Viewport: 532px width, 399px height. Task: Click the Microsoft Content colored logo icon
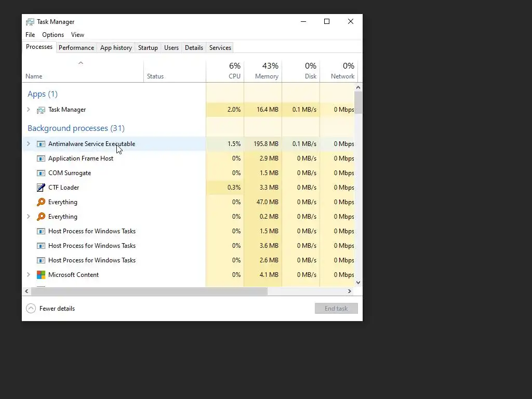pyautogui.click(x=41, y=275)
